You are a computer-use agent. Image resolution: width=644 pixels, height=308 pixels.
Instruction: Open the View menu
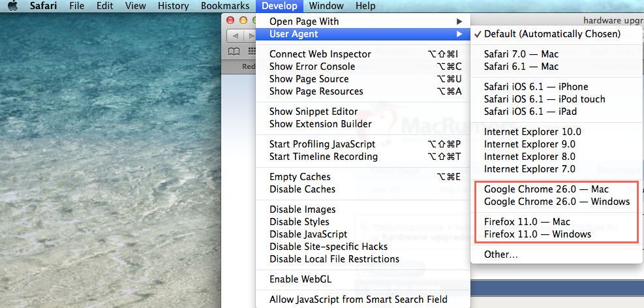click(x=136, y=6)
